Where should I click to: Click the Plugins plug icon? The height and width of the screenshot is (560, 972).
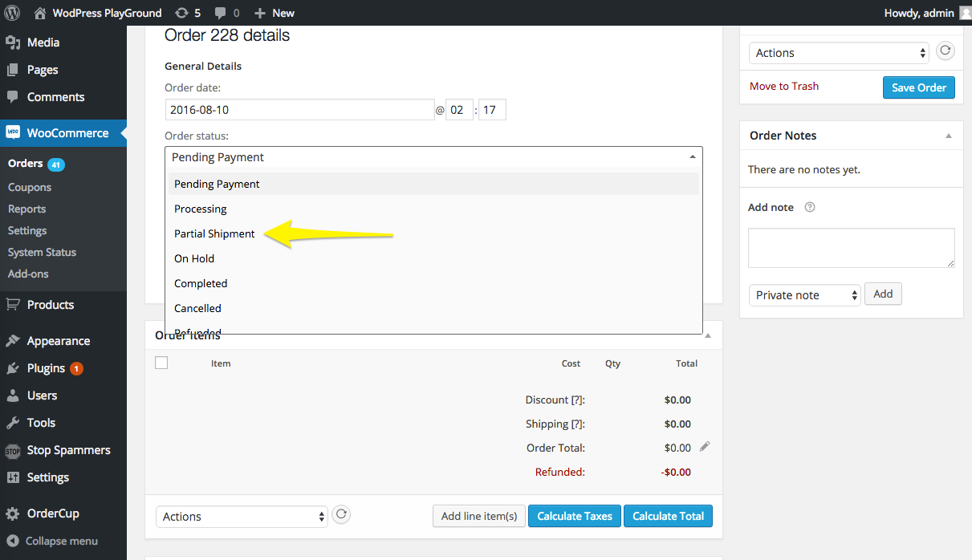click(x=12, y=368)
